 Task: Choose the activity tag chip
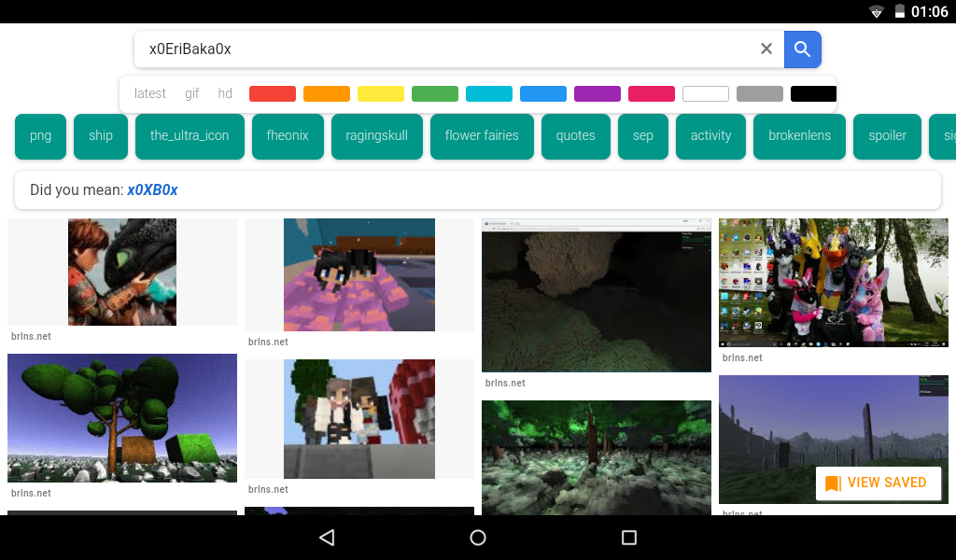pos(710,136)
